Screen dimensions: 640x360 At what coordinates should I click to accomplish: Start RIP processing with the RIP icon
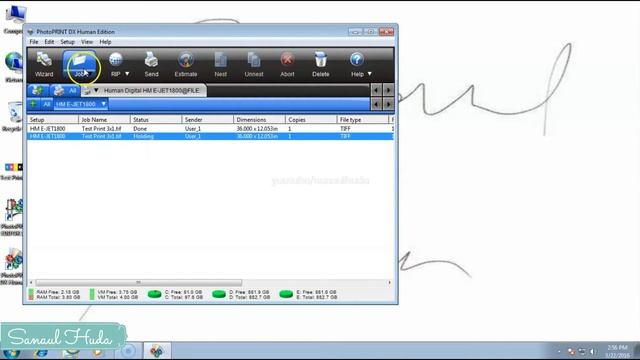coord(116,64)
